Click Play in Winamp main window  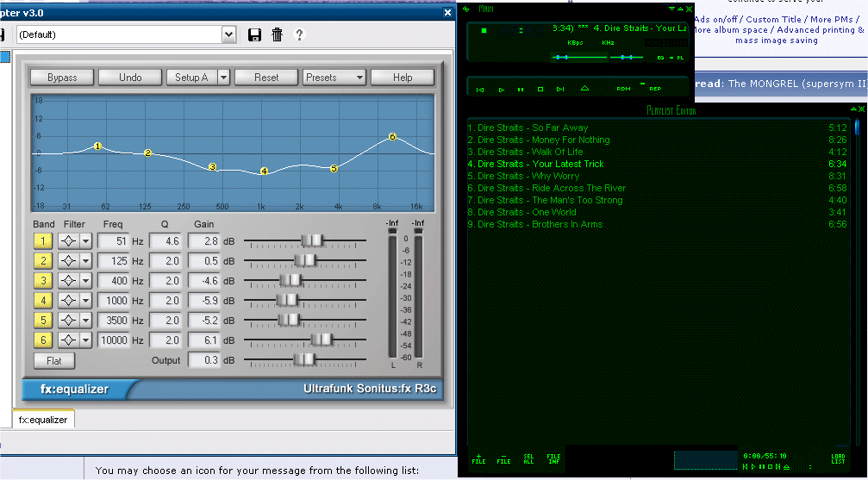502,89
